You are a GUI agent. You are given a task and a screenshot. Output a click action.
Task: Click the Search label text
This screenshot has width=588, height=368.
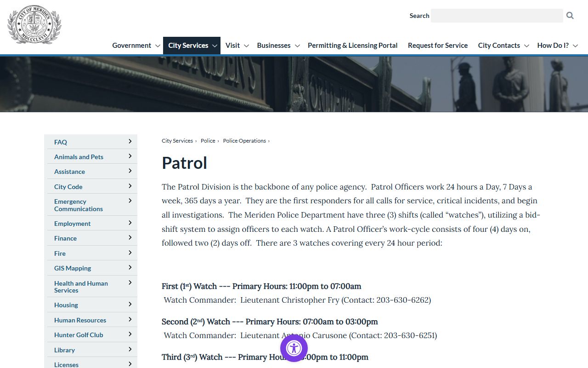tap(419, 16)
